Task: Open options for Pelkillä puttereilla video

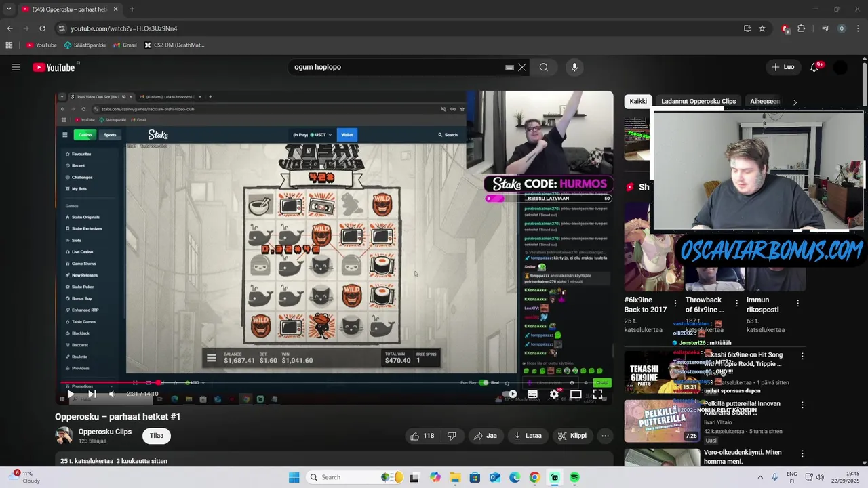Action: coord(802,405)
